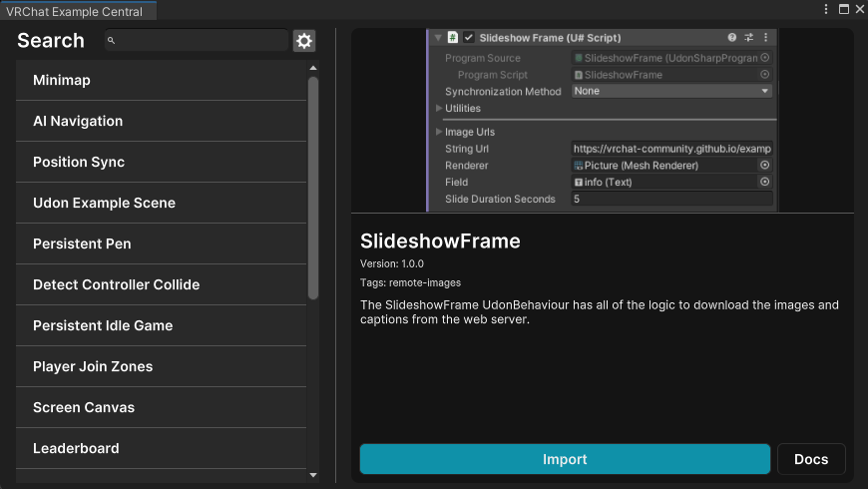Select Persistent Pen in the example list
868x489 pixels.
pos(161,244)
